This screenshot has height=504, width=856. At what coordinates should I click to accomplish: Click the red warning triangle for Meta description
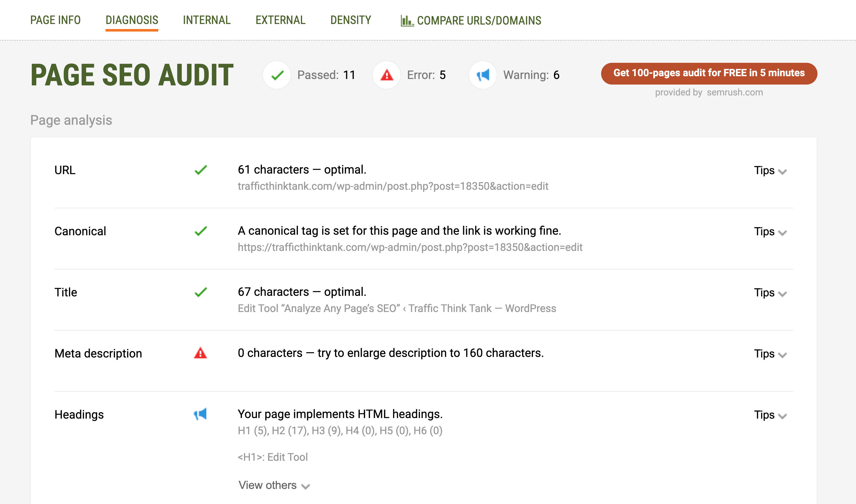coord(200,353)
